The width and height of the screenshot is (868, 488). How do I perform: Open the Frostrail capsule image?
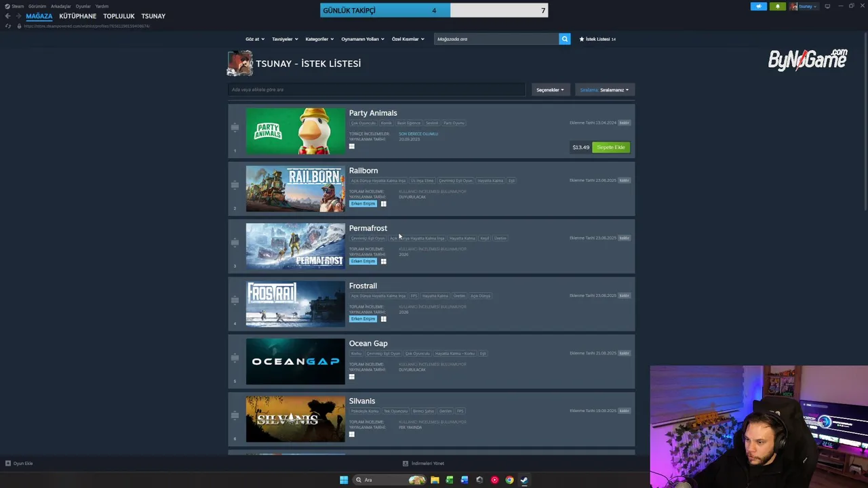pyautogui.click(x=295, y=304)
